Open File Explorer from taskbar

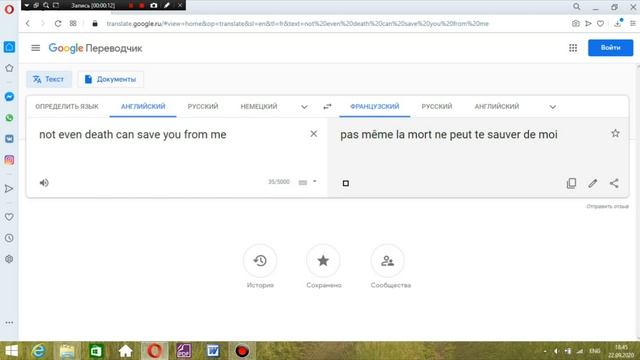[67, 351]
